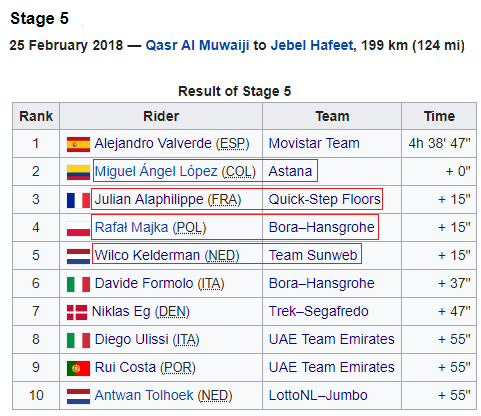Open the Qasr Al Muwaiji link

coord(197,45)
